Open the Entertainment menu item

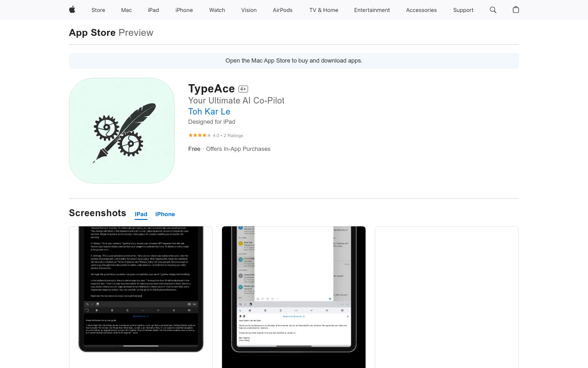[x=372, y=10]
